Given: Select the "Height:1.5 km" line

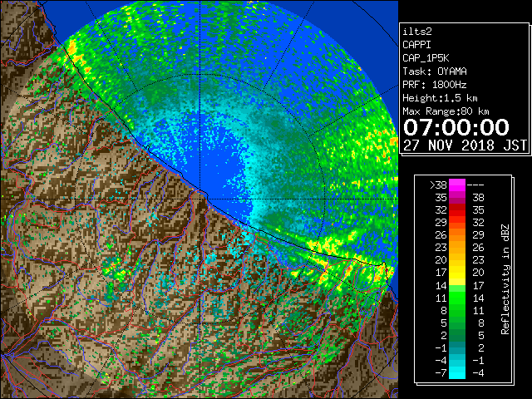Looking at the screenshot, I should (440, 98).
